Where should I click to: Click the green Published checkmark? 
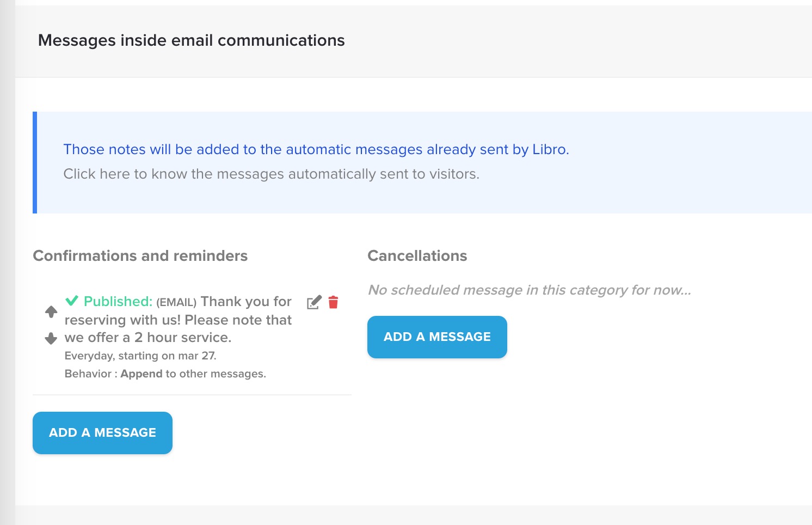pos(72,301)
